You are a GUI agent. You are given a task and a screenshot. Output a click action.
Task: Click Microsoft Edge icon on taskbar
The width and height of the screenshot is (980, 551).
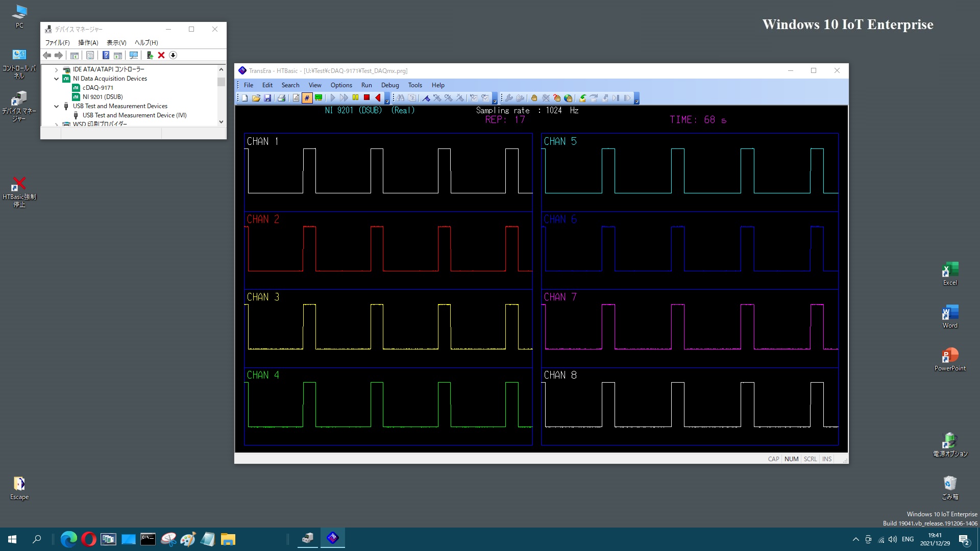68,539
